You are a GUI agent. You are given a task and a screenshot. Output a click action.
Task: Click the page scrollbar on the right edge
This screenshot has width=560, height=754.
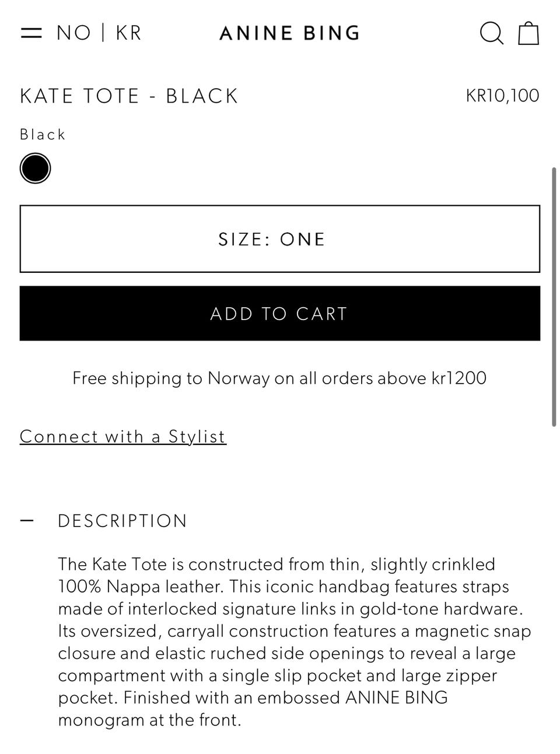coord(554,296)
